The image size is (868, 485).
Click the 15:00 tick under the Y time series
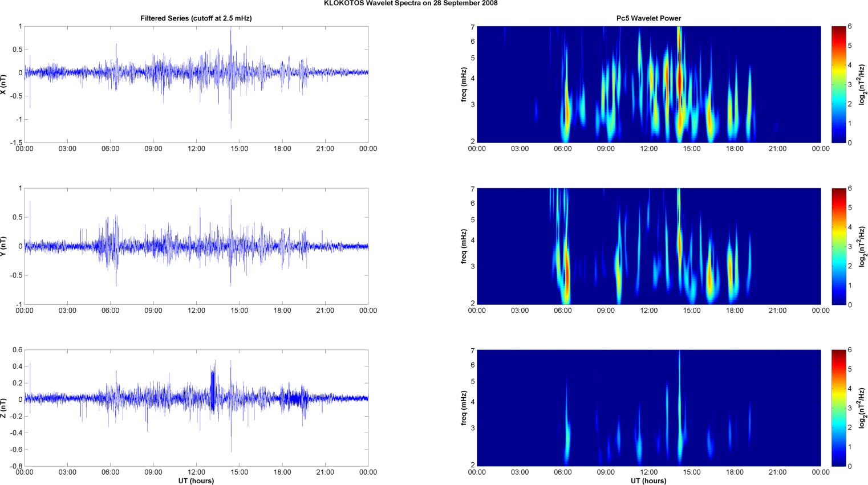(x=240, y=311)
